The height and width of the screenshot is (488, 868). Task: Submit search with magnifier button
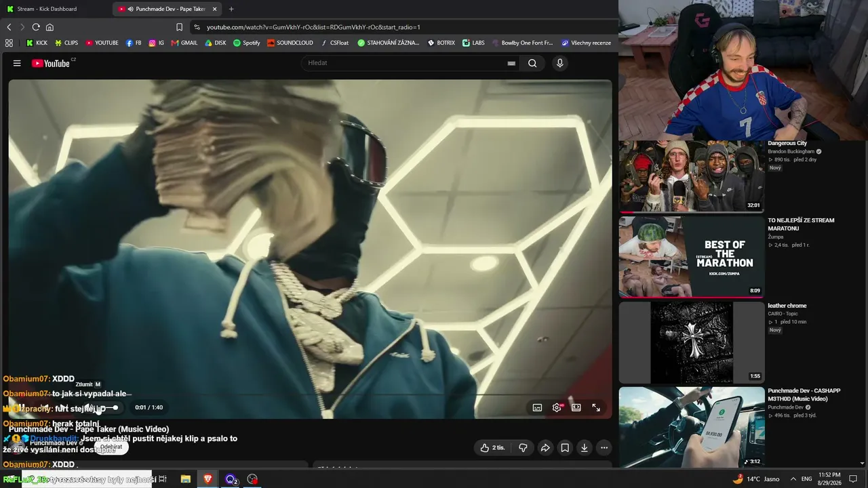(x=532, y=63)
